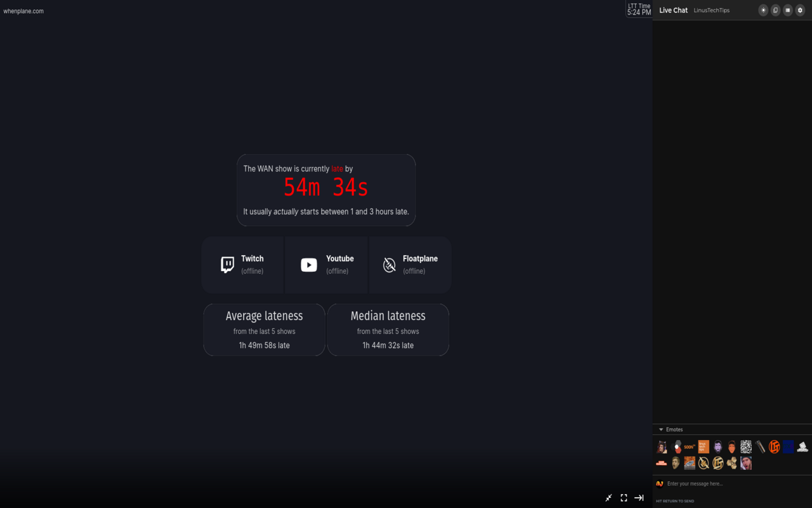Select the Youtube offline channel
This screenshot has width=812, height=508.
pyautogui.click(x=326, y=264)
